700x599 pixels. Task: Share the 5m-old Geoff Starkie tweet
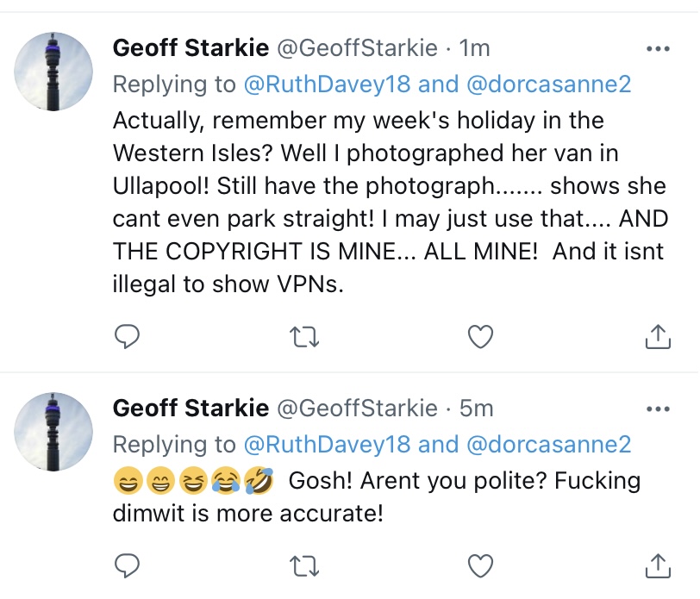(658, 565)
